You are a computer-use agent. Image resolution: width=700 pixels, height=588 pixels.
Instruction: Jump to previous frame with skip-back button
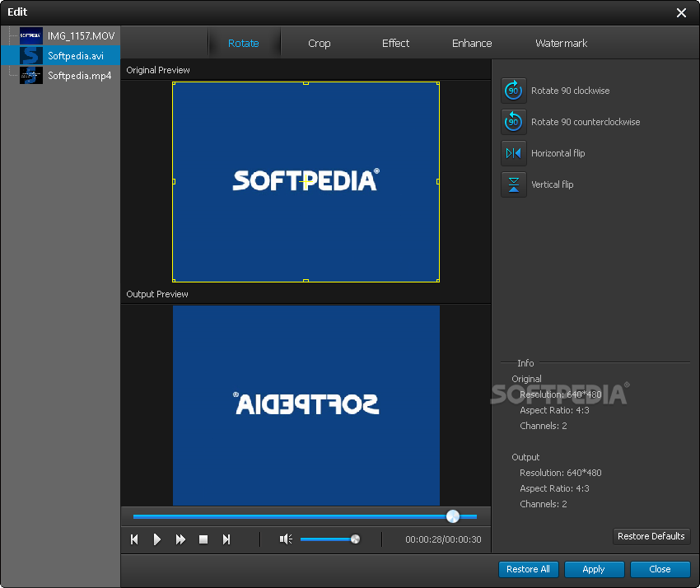point(134,539)
